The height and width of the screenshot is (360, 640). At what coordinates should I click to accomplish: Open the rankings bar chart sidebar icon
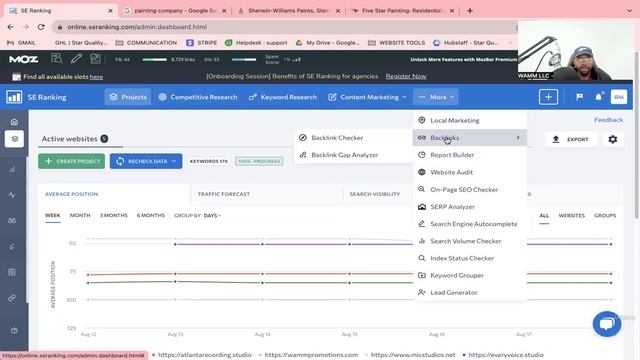click(x=12, y=169)
